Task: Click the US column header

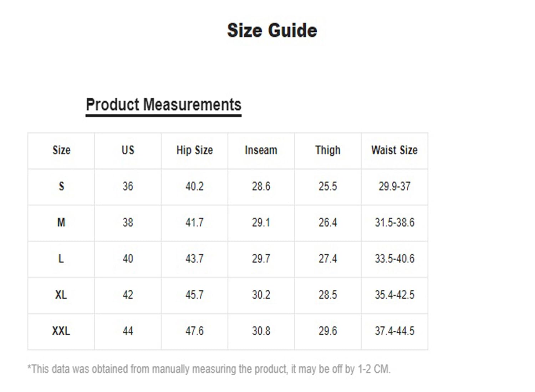Action: point(128,150)
